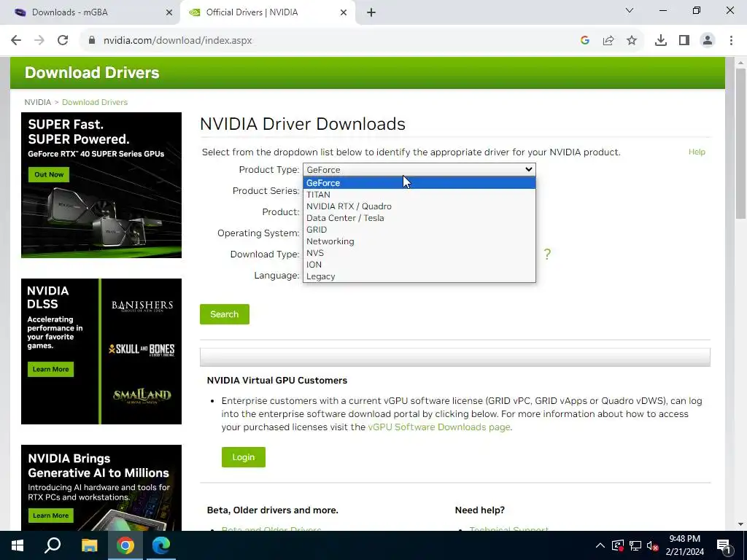Select GeForce from product type list
This screenshot has width=747, height=560.
419,183
